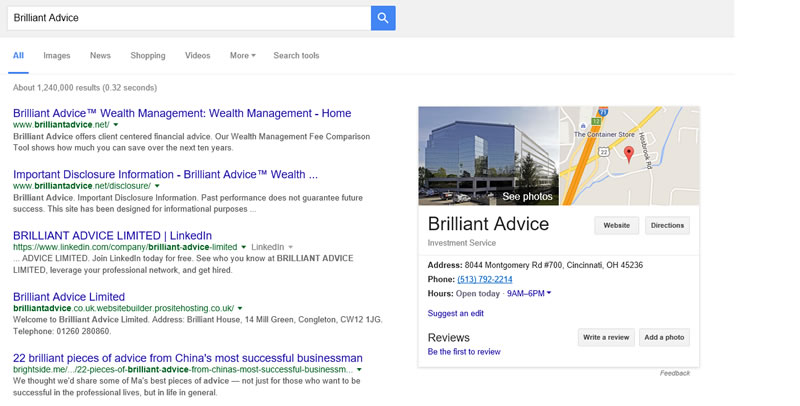Screen dimensions: 800x406
Task: Go to the Shopping tab
Action: click(x=147, y=56)
